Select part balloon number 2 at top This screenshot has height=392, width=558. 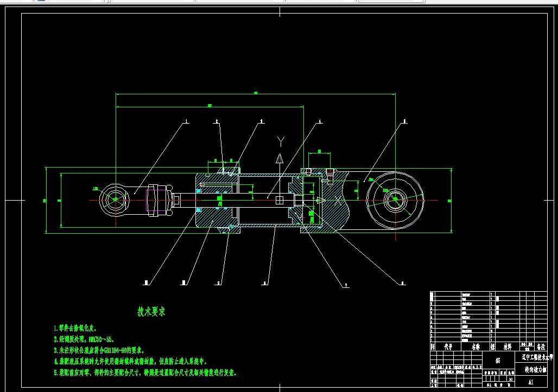point(217,121)
